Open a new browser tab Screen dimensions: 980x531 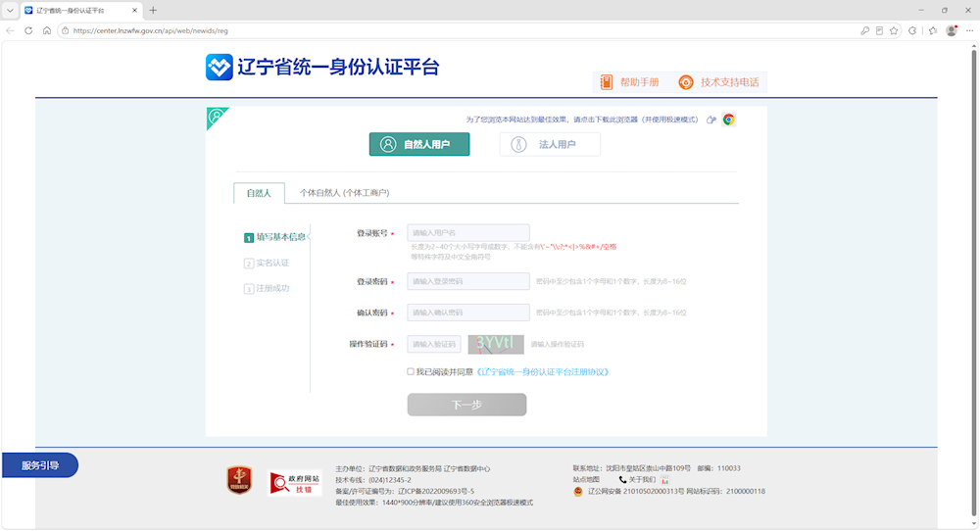153,10
